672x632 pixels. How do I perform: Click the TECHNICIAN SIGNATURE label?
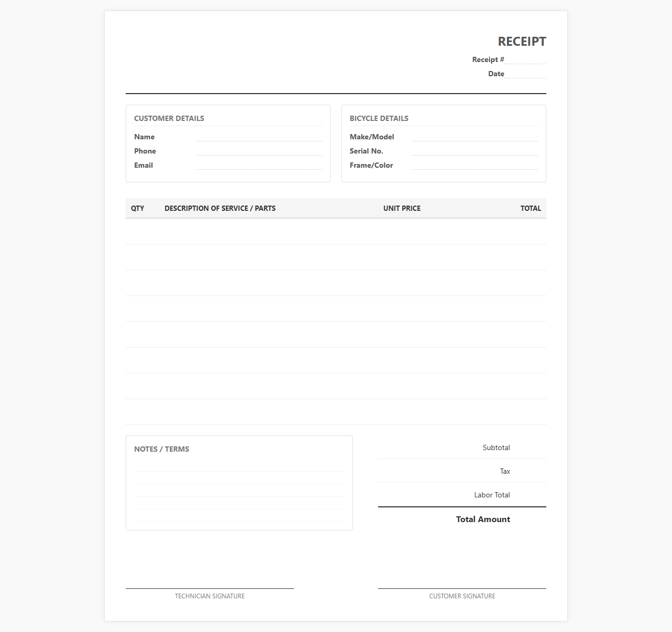210,596
